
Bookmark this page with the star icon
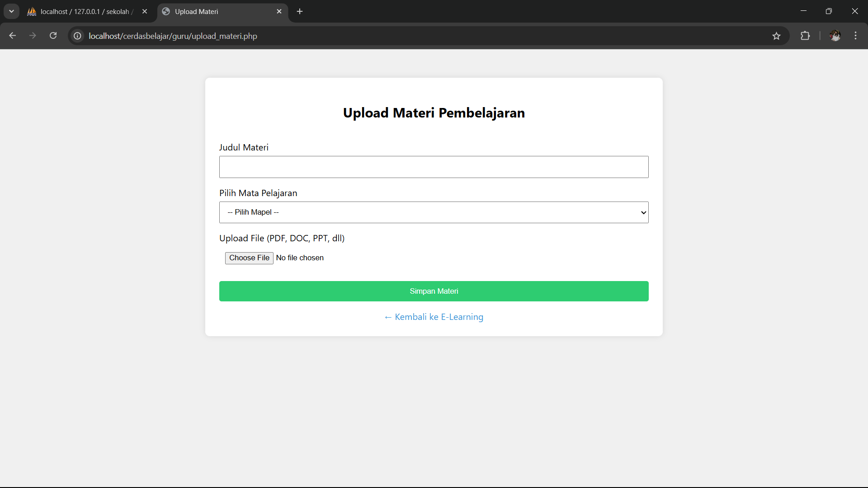776,36
